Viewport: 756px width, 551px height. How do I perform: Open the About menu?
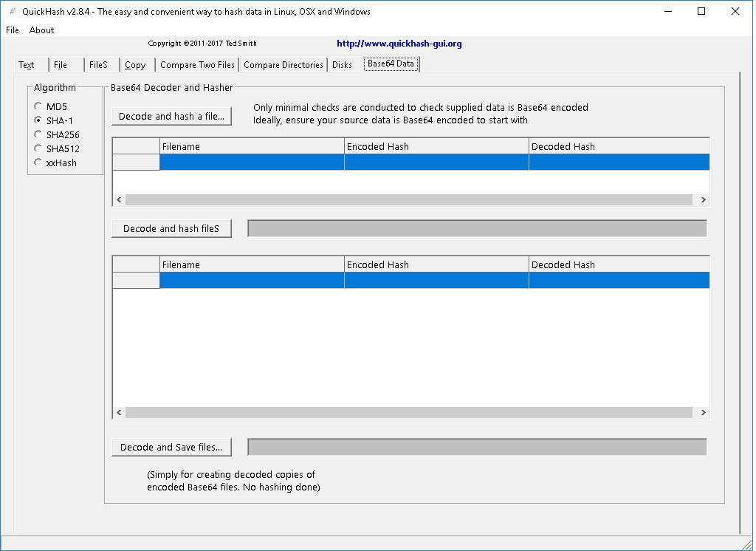pyautogui.click(x=41, y=30)
